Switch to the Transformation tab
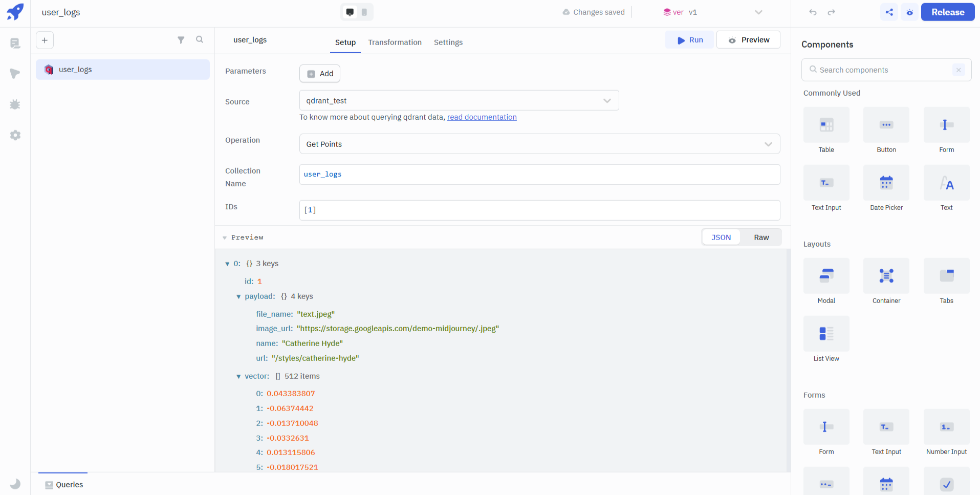This screenshot has width=980, height=495. tap(395, 42)
